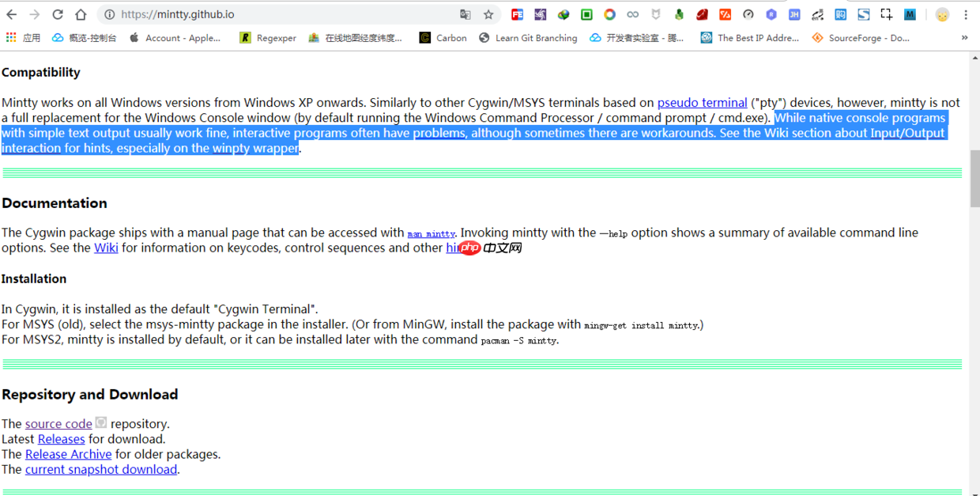Open the 在线地图经度纬度 bookmark
980x496 pixels.
pyautogui.click(x=355, y=37)
